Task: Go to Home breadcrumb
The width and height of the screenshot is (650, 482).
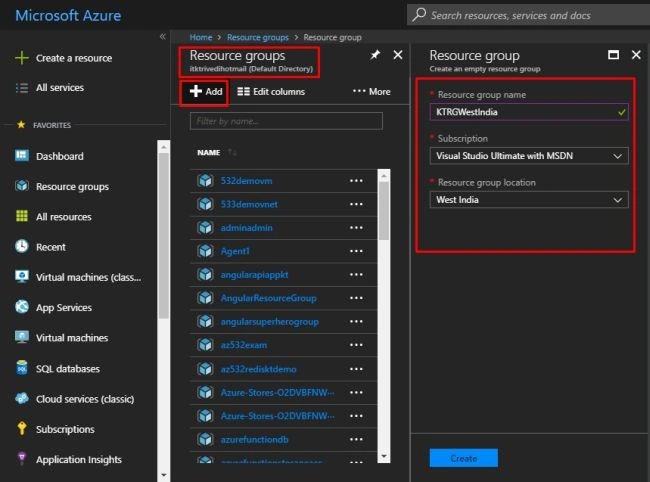Action: pos(201,37)
